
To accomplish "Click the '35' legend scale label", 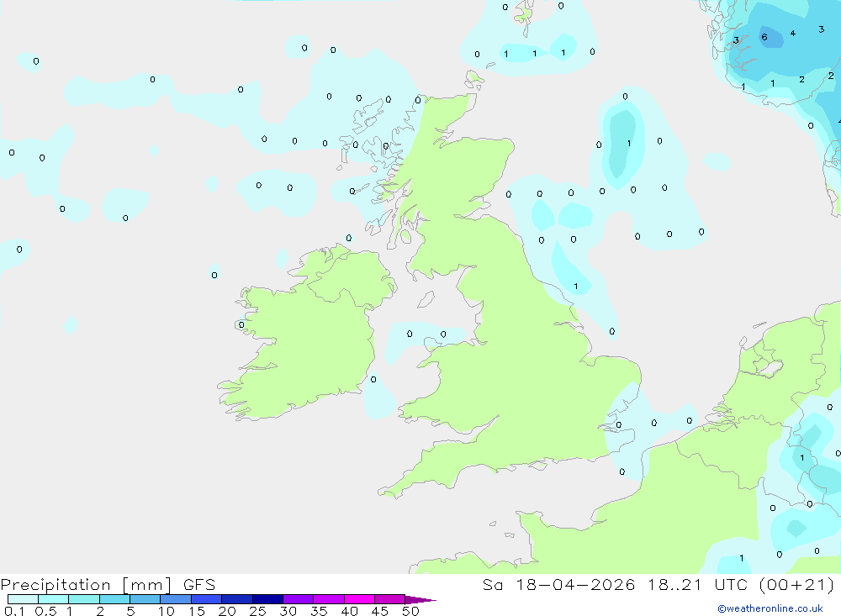I will click(x=319, y=611).
